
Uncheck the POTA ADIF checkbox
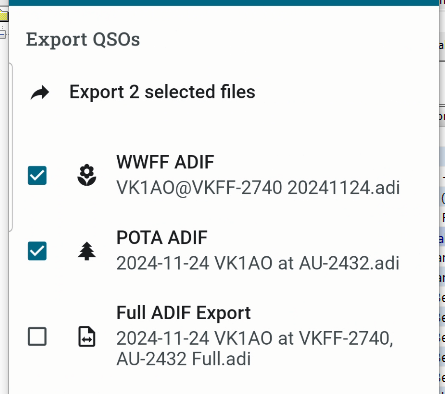pos(37,251)
